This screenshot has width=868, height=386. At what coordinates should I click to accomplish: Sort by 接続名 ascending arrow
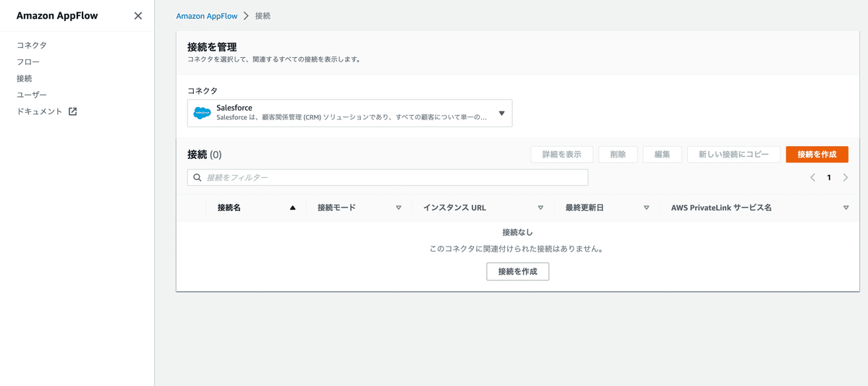tap(293, 207)
